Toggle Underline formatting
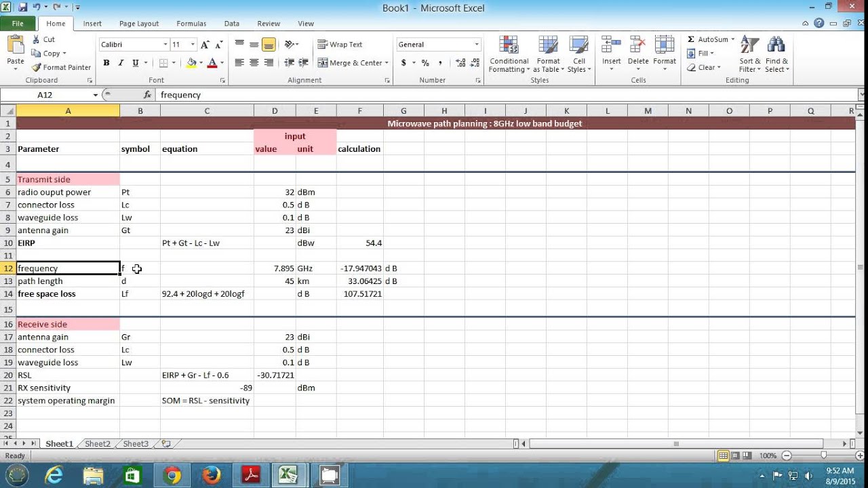The width and height of the screenshot is (868, 488). [135, 62]
